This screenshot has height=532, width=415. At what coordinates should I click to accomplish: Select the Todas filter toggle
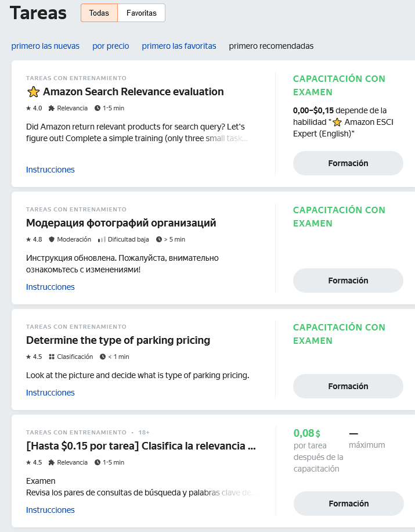[x=99, y=13]
